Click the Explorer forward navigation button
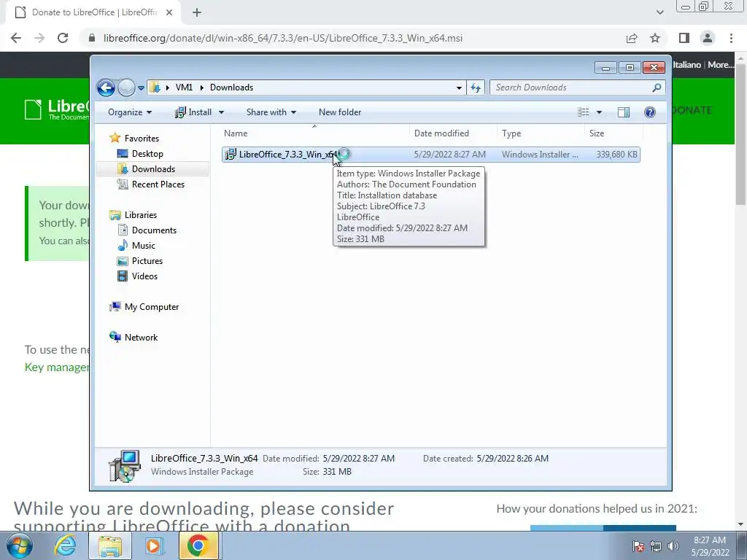747x560 pixels. coord(126,87)
